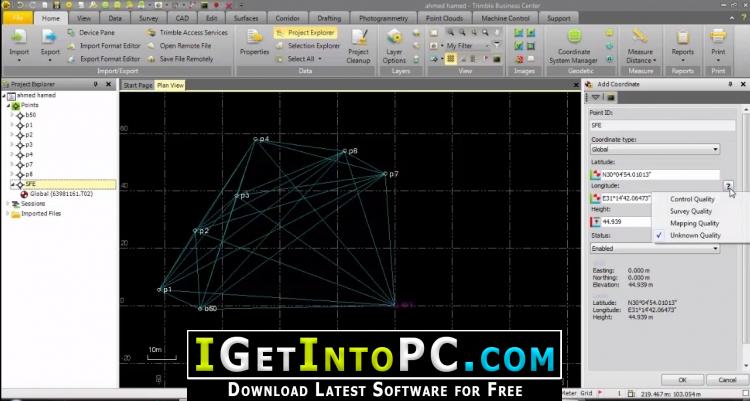The width and height of the screenshot is (750, 401).
Task: Click the Longitude quality button marked ?
Action: coord(728,186)
